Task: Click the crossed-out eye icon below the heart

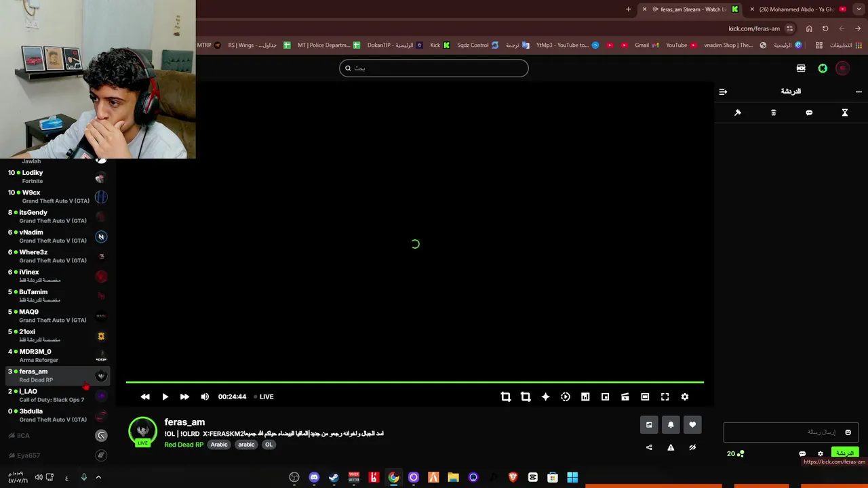Action: pos(692,447)
